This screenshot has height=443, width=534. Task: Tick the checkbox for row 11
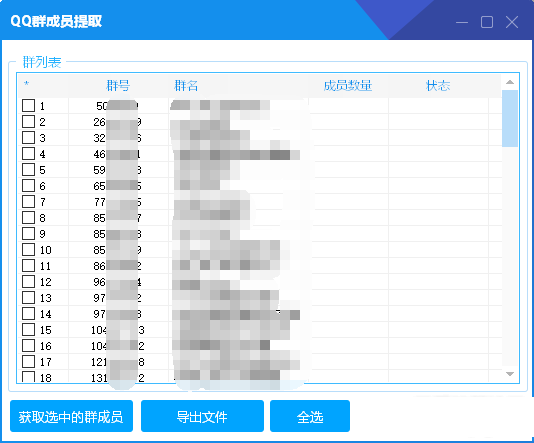pyautogui.click(x=28, y=266)
